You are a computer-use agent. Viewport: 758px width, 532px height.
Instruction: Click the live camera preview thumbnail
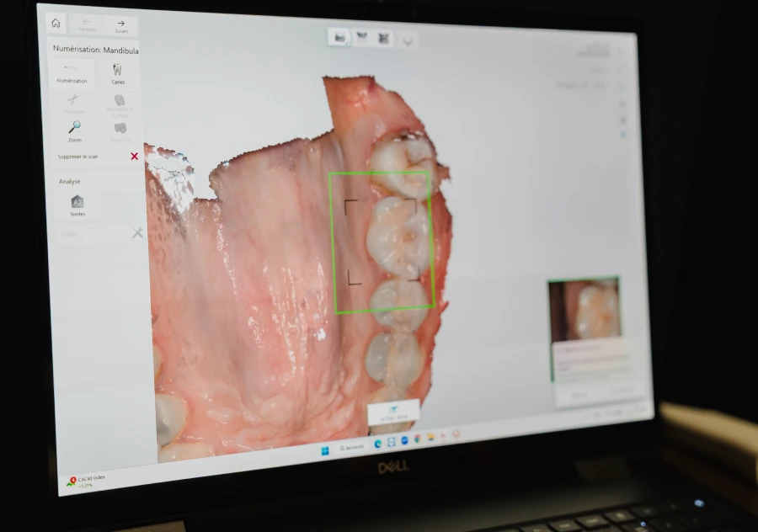pyautogui.click(x=585, y=310)
